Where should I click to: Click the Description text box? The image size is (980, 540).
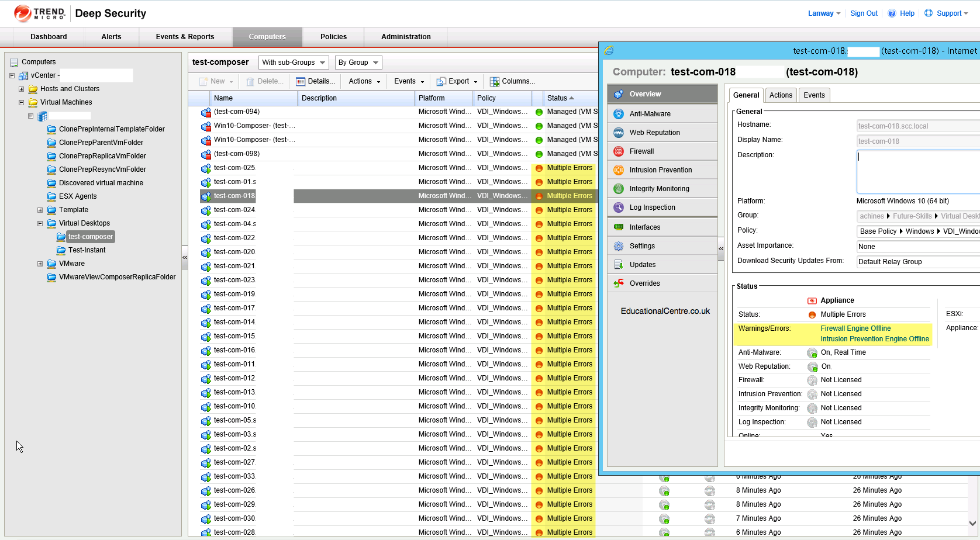pos(918,171)
